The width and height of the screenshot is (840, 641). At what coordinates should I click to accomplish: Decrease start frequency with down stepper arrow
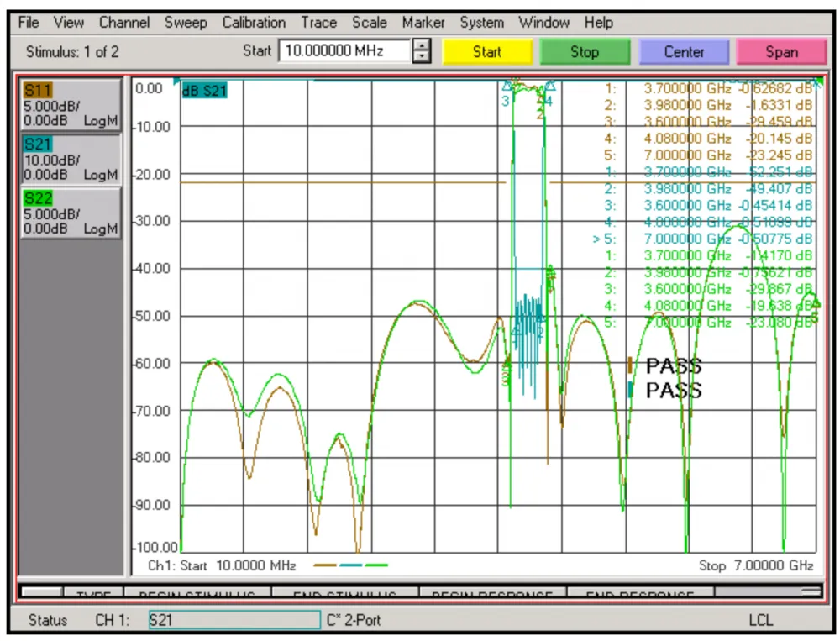click(423, 57)
